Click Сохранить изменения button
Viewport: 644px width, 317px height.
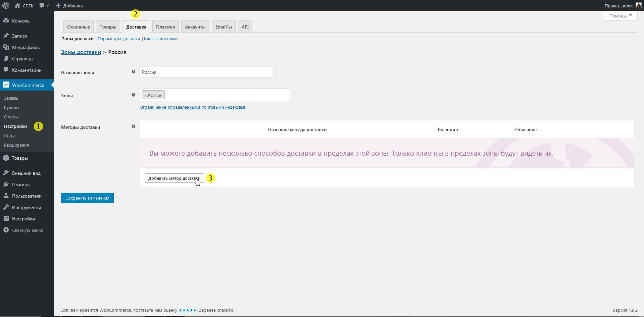(87, 198)
